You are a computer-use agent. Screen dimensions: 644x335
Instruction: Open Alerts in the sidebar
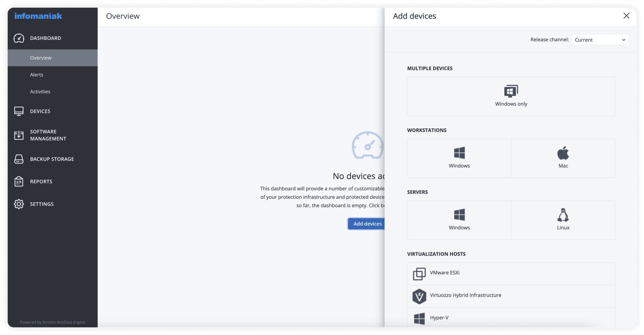tap(53, 75)
